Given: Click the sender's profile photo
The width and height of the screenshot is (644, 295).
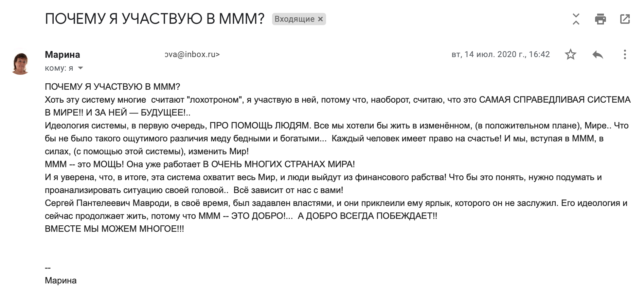Looking at the screenshot, I should (20, 62).
